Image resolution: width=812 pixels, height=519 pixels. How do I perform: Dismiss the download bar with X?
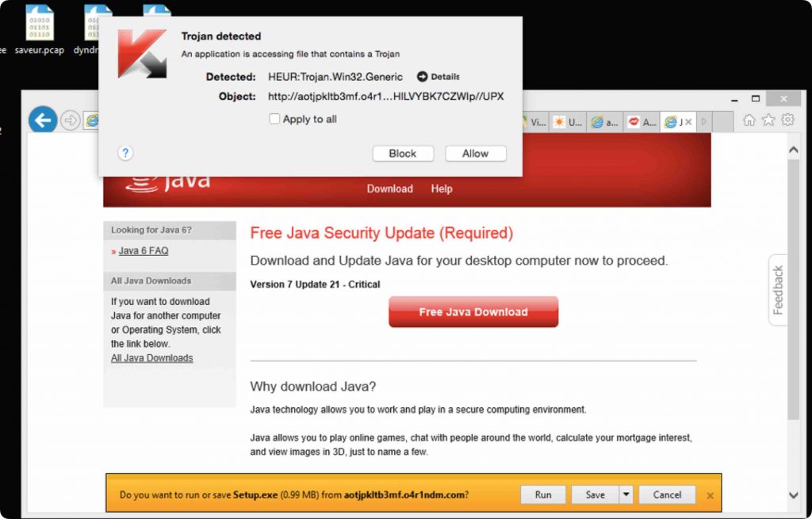click(x=710, y=496)
